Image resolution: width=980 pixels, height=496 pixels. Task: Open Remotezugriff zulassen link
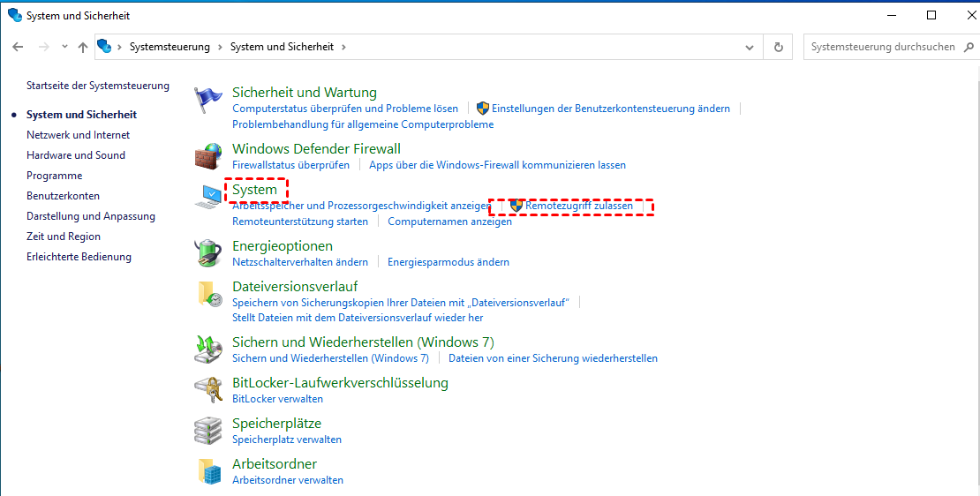[578, 206]
